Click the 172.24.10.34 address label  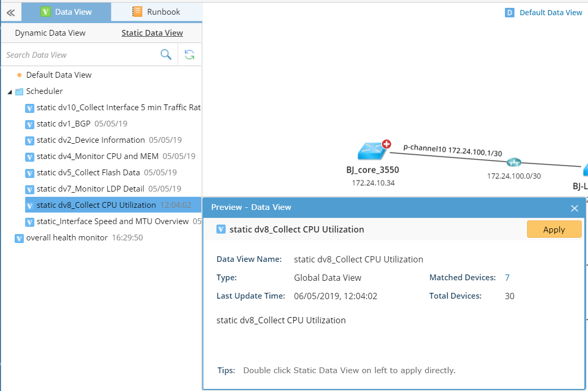point(373,183)
